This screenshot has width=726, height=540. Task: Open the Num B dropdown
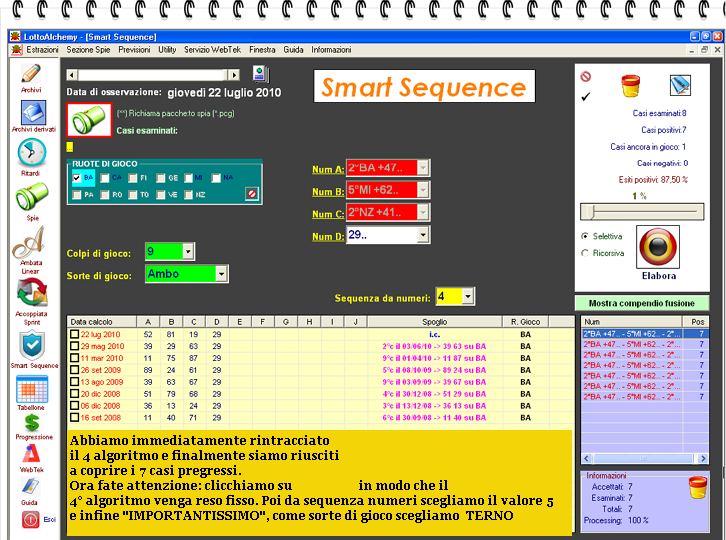[423, 190]
